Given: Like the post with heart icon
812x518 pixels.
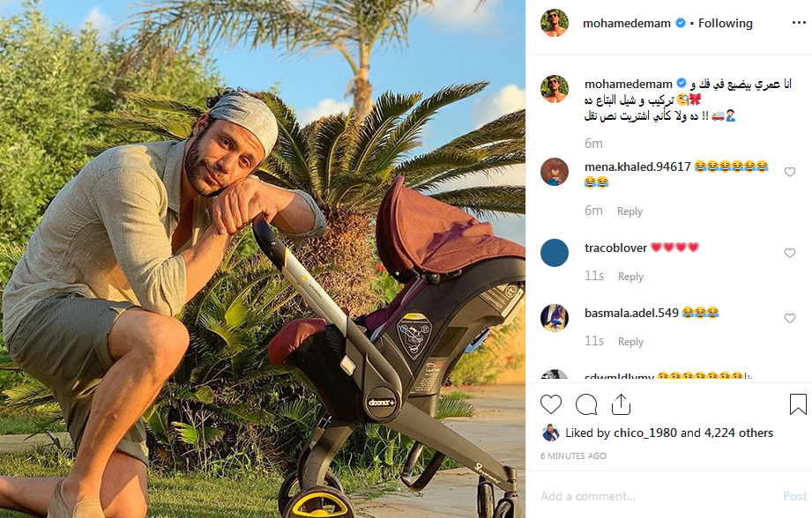Looking at the screenshot, I should point(550,404).
